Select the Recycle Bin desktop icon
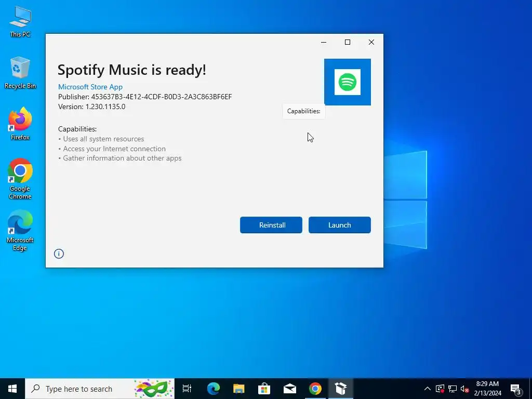Image resolution: width=532 pixels, height=399 pixels. (x=20, y=73)
